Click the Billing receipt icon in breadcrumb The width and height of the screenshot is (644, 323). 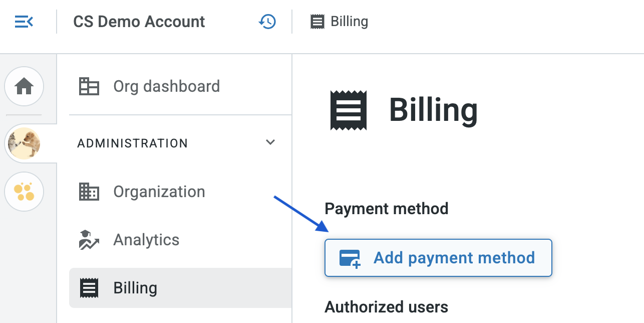[317, 22]
